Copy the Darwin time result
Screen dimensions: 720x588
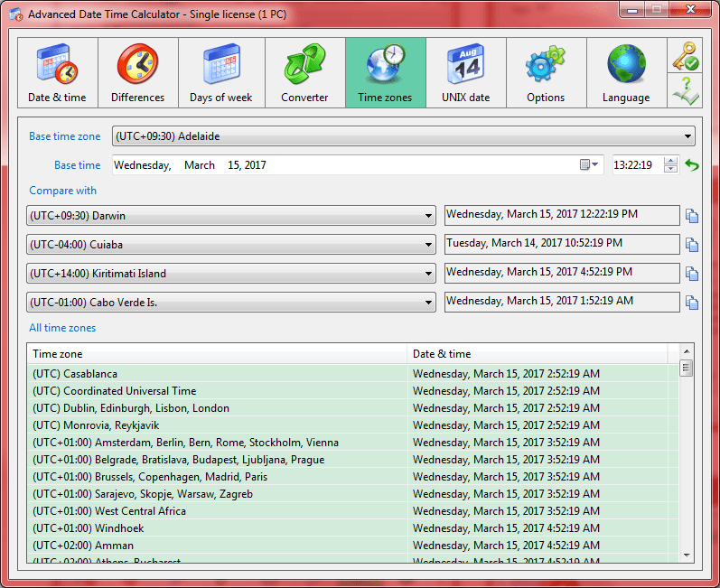click(x=691, y=216)
